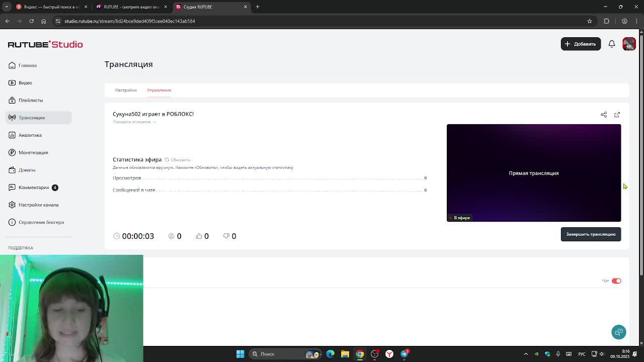Open Монетизация in the sidebar

pyautogui.click(x=39, y=152)
